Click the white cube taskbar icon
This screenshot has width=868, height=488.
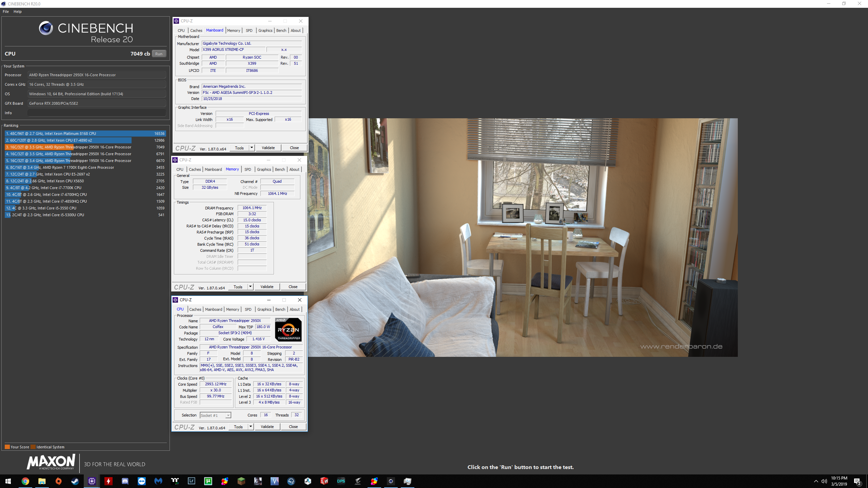308,481
